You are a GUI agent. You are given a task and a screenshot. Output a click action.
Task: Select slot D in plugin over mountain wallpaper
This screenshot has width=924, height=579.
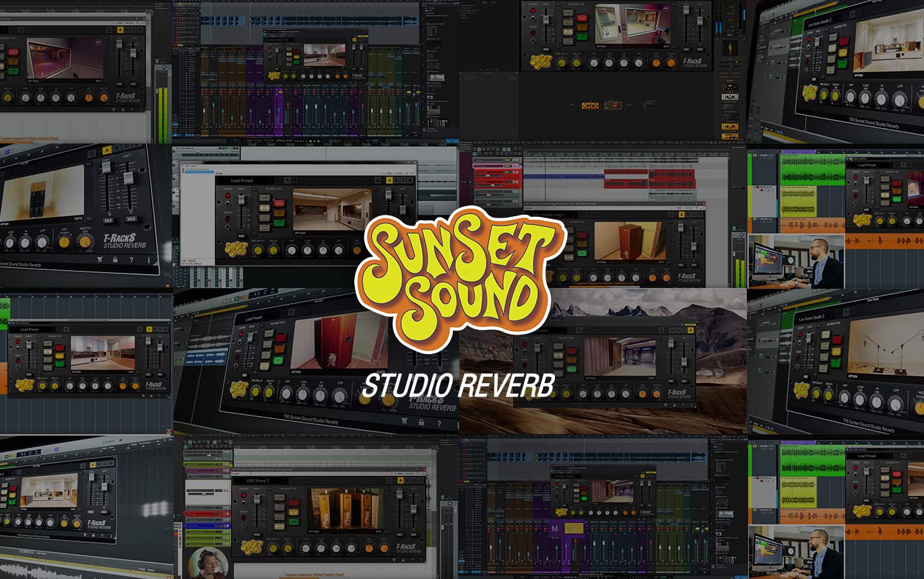[x=690, y=331]
